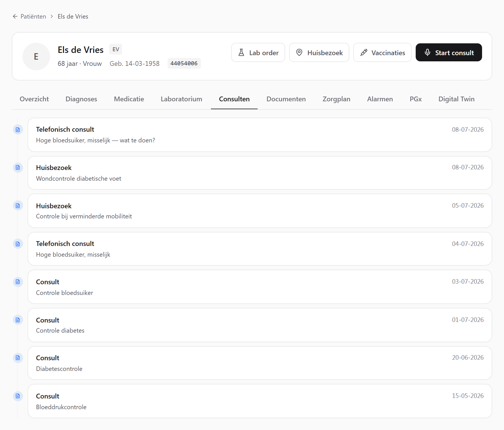The image size is (504, 430).
Task: Go to the Medicatie tab
Action: tap(129, 99)
